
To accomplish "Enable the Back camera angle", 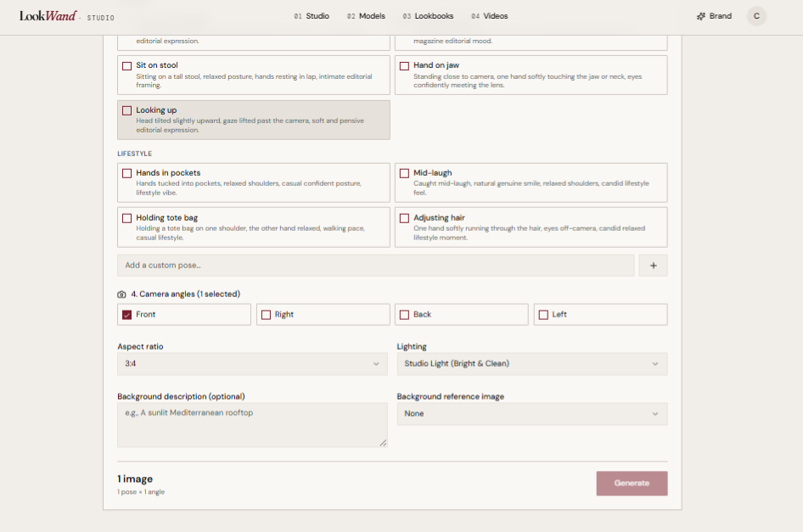I will 404,315.
